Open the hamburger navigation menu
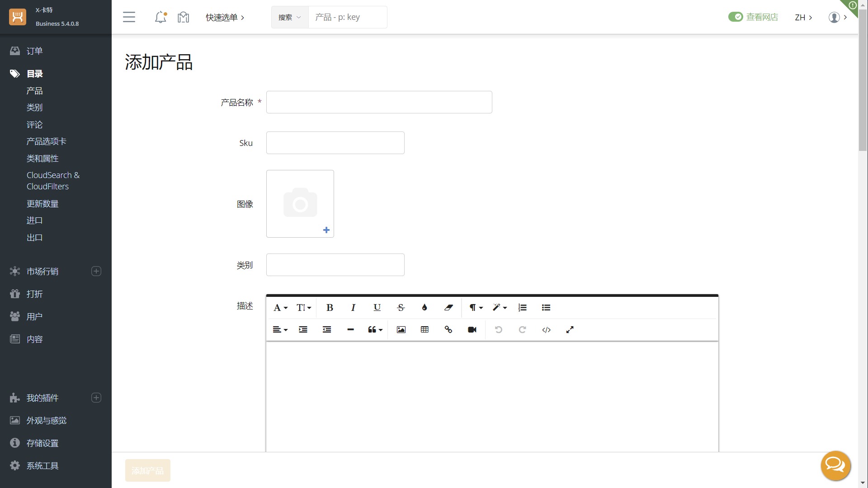Screen dimensions: 868x488 129,17
